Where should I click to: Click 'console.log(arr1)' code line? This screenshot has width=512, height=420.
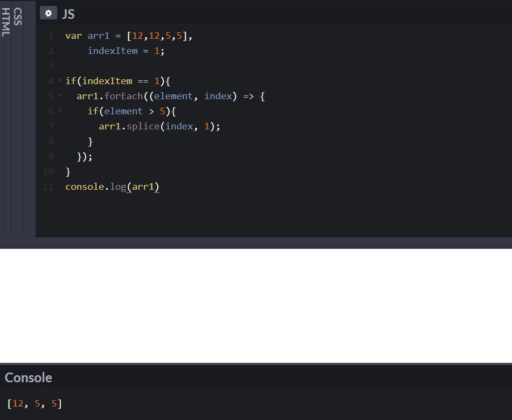[x=112, y=187]
